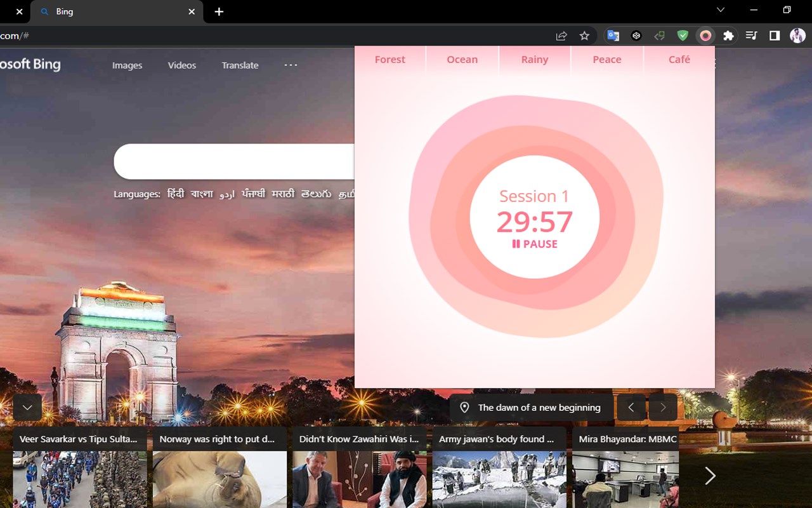Open the media control playlist icon
Screen dimensions: 812x508
coord(751,36)
